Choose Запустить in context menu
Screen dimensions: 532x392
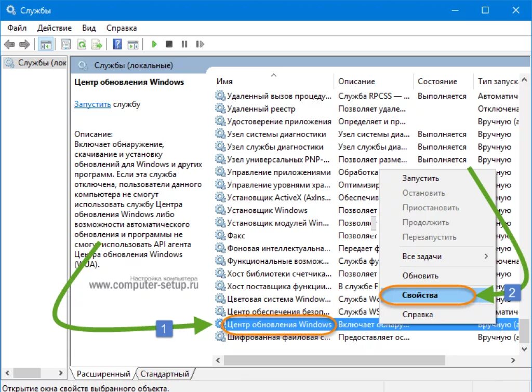pos(420,179)
